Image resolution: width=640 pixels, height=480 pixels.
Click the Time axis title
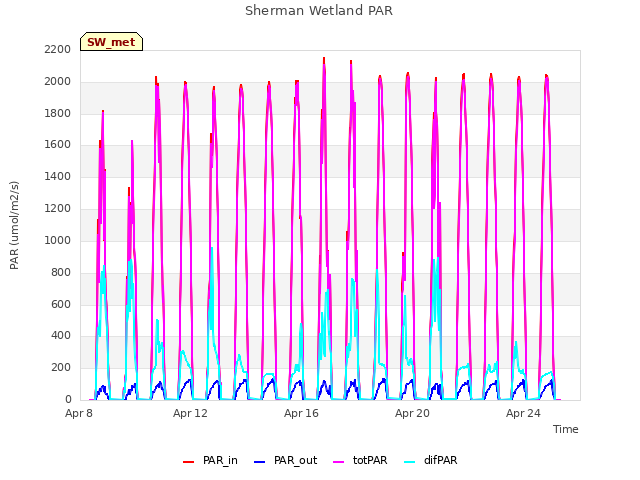coord(566,429)
